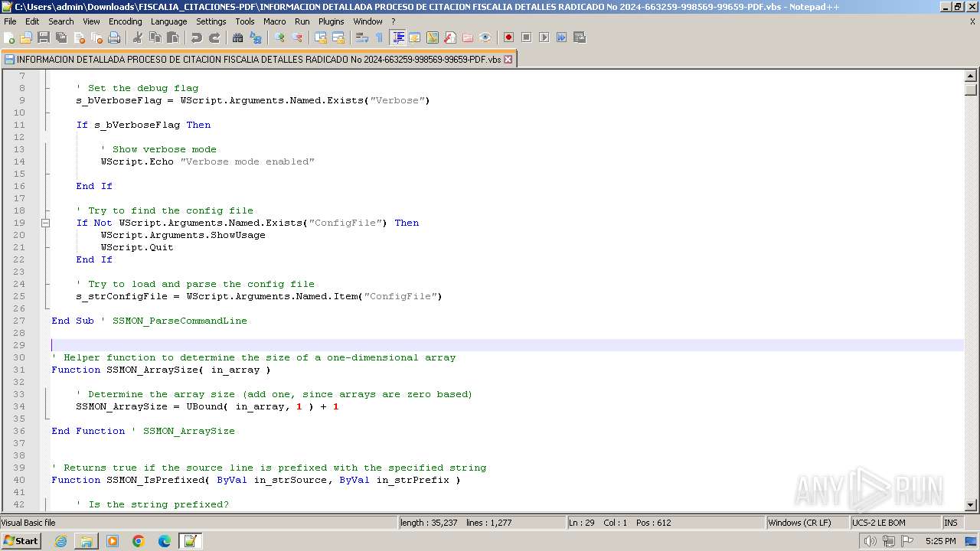Click the Redo arrow icon

coord(214,37)
